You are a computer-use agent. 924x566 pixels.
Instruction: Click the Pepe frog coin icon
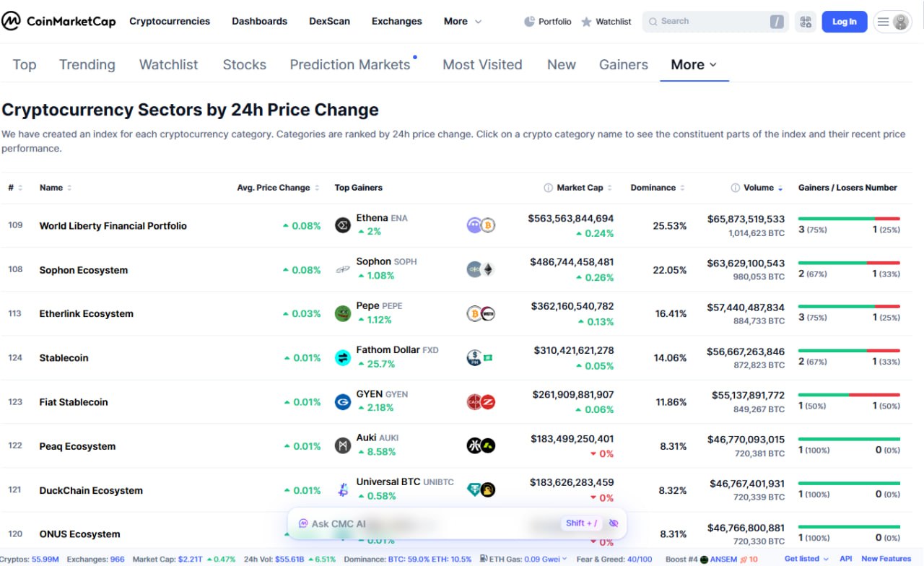tap(343, 313)
